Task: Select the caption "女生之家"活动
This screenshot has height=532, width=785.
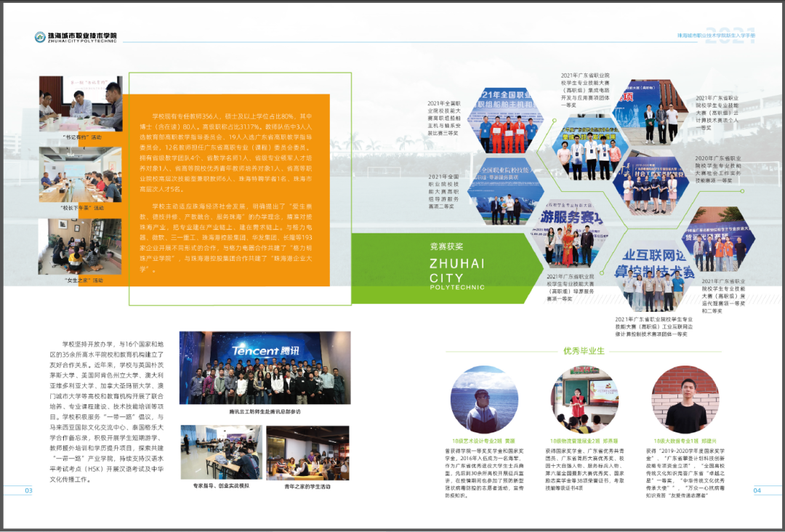Action: (x=83, y=281)
